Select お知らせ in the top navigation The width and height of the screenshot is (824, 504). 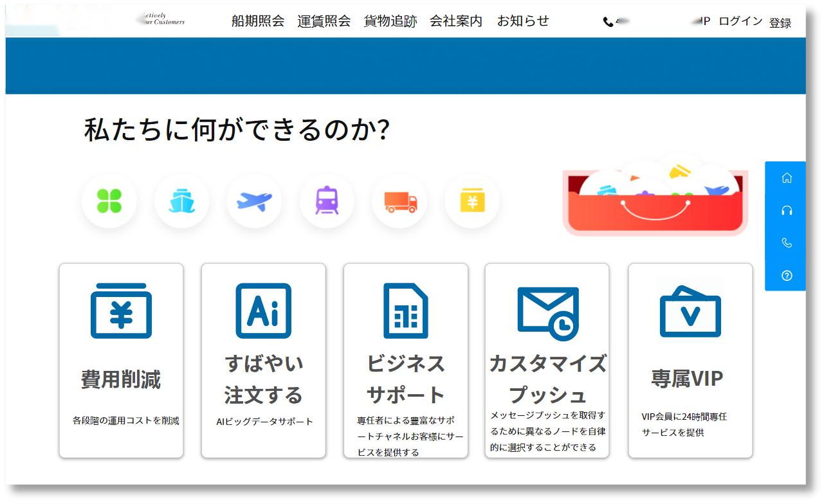[x=523, y=21]
